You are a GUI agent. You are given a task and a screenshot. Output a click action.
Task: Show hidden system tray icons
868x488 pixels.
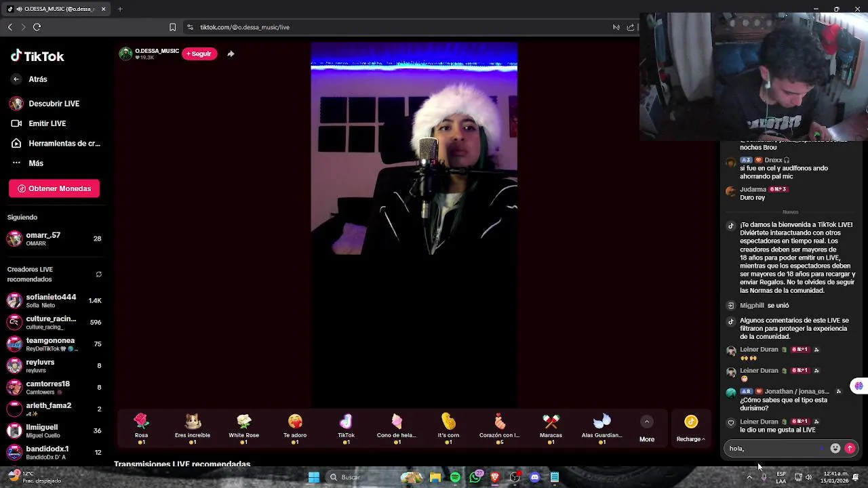(749, 477)
